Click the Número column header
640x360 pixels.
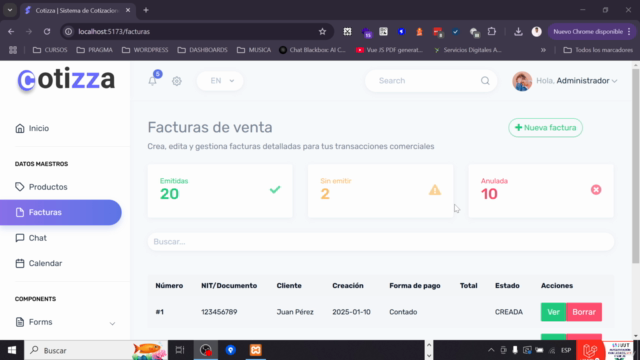[x=169, y=286]
